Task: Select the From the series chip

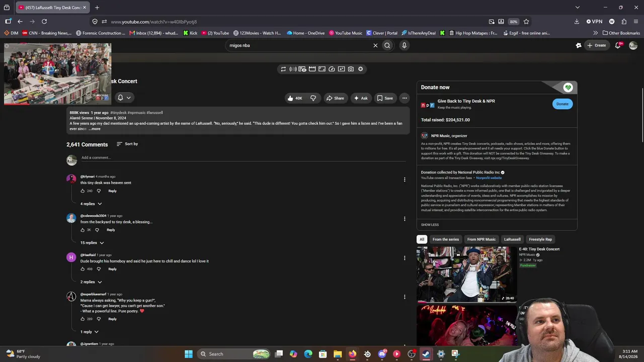Action: click(x=446, y=239)
